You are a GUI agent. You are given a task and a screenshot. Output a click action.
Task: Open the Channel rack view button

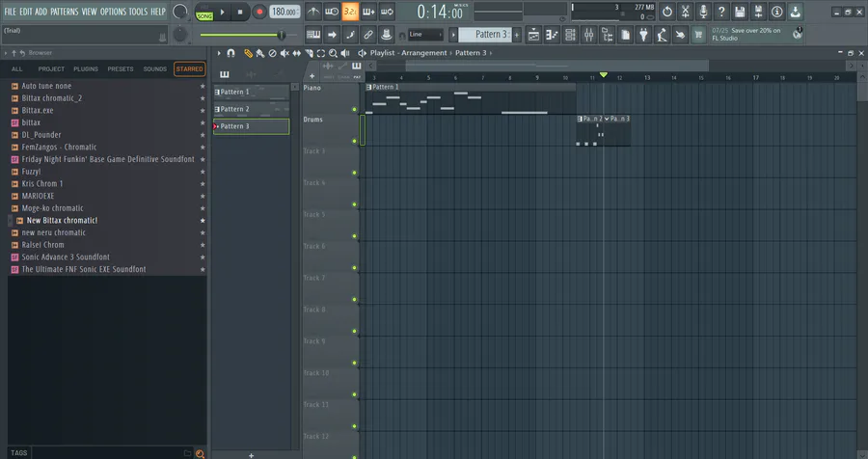[570, 35]
